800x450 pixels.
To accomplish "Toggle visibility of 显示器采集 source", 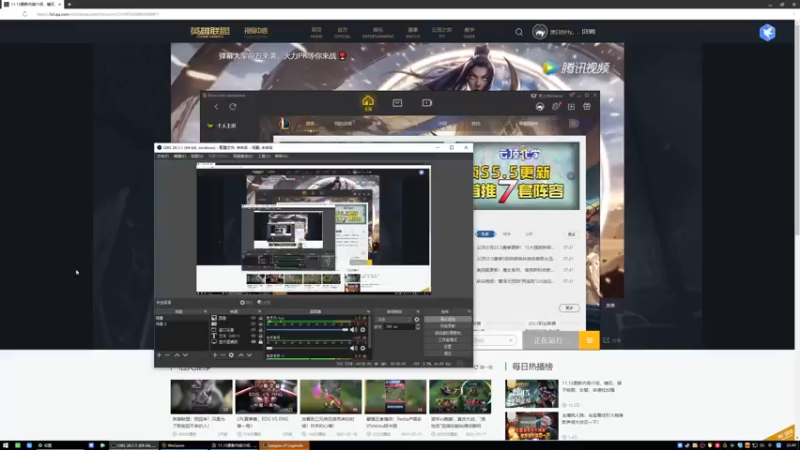I will [253, 342].
